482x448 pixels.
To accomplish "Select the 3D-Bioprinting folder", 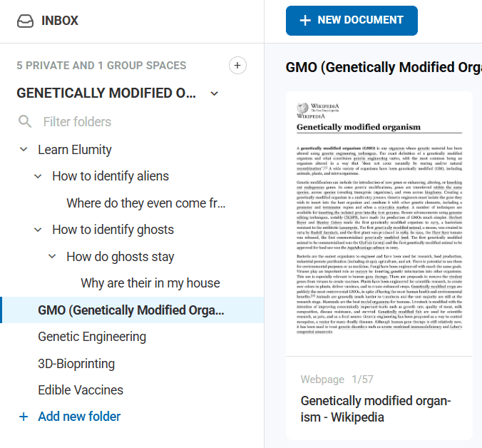I will (76, 363).
